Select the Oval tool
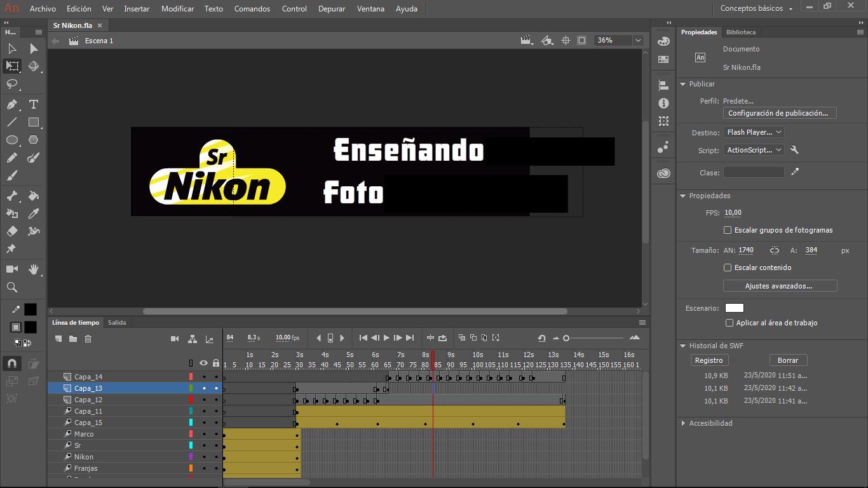This screenshot has height=488, width=868. [11, 140]
